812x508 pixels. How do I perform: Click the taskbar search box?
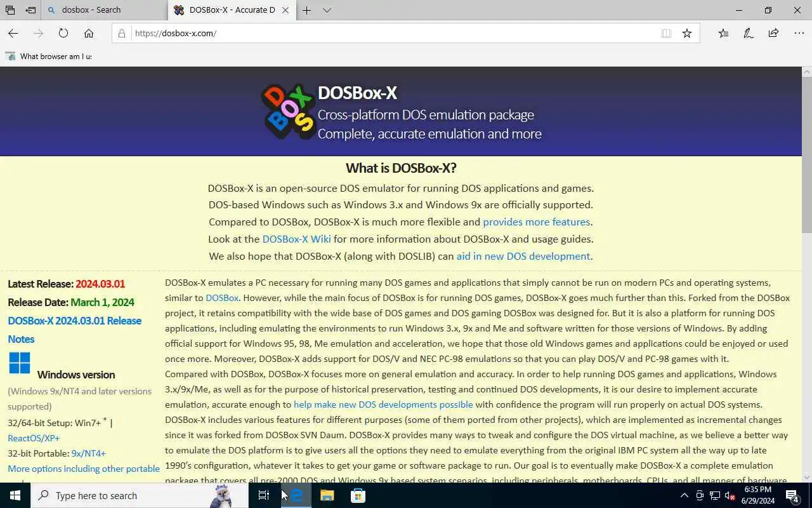(140, 495)
